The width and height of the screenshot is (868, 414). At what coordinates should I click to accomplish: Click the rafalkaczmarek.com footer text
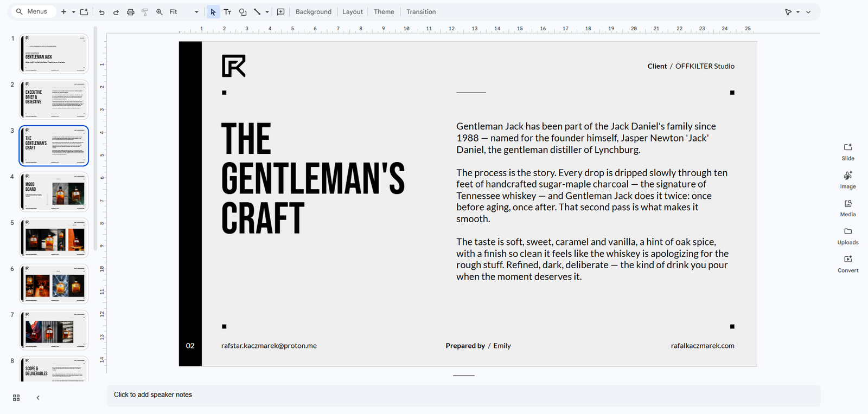703,346
